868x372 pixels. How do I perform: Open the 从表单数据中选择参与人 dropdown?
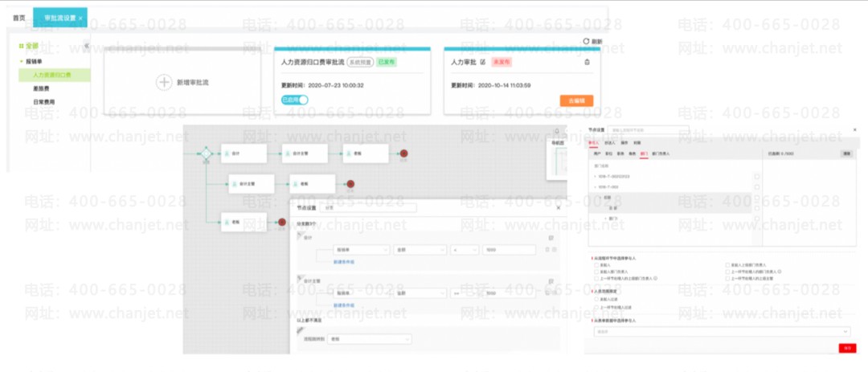pyautogui.click(x=721, y=331)
